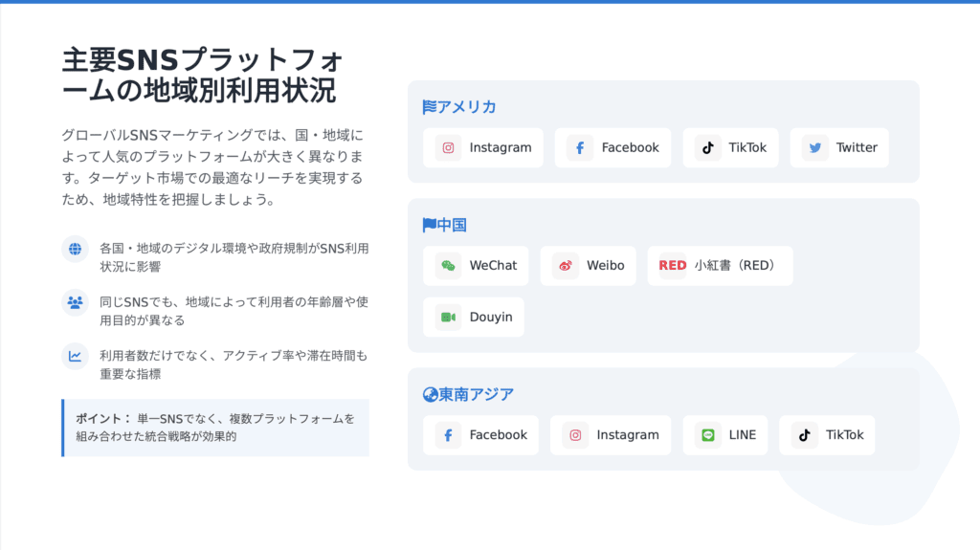Click the Twitter bird icon

click(815, 148)
